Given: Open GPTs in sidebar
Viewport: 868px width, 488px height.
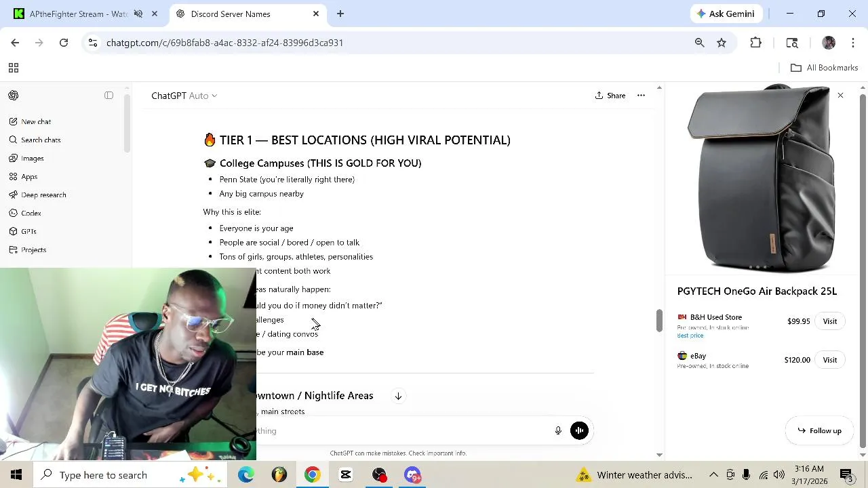Looking at the screenshot, I should tap(28, 232).
